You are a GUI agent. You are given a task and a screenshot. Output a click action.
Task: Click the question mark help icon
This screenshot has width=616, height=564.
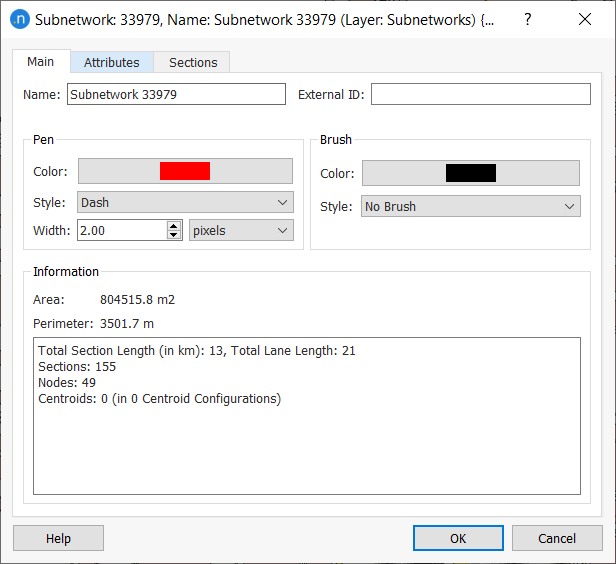[528, 19]
